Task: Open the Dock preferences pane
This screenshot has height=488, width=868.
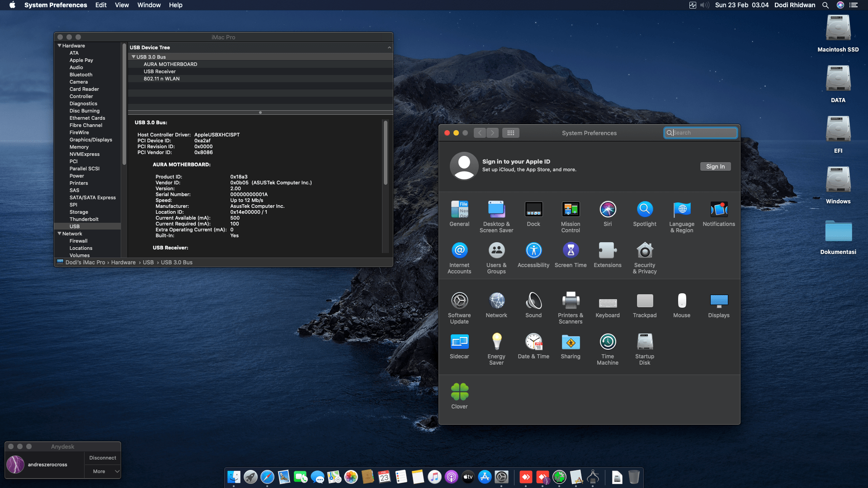Action: click(x=533, y=214)
